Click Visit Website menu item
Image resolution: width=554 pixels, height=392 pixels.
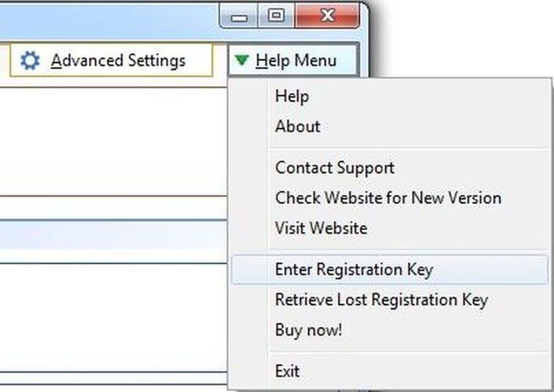click(321, 229)
